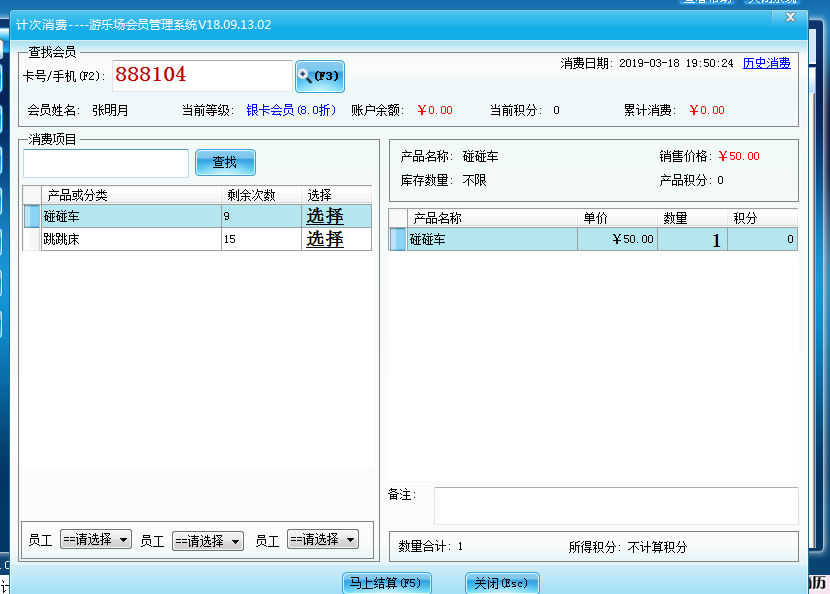Close the dialog with the X button

point(790,18)
